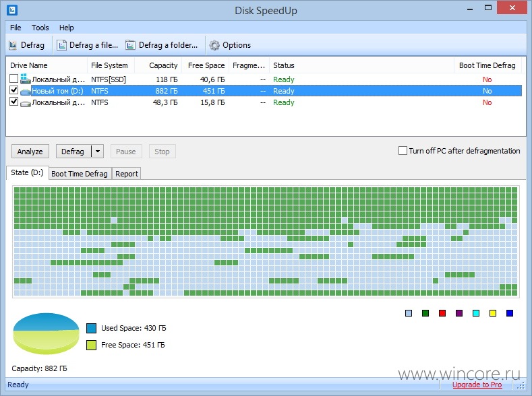This screenshot has height=396, width=532.
Task: Click the blue Used Space legend square
Action: 91,328
